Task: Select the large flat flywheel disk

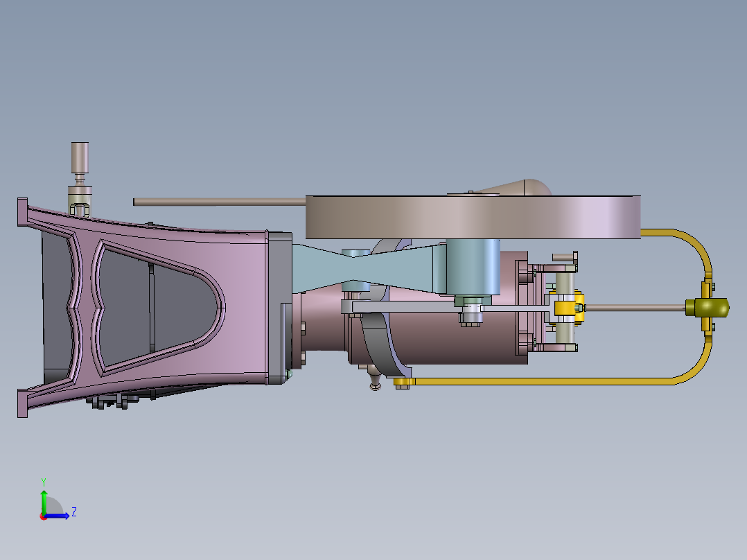Action: [x=473, y=217]
